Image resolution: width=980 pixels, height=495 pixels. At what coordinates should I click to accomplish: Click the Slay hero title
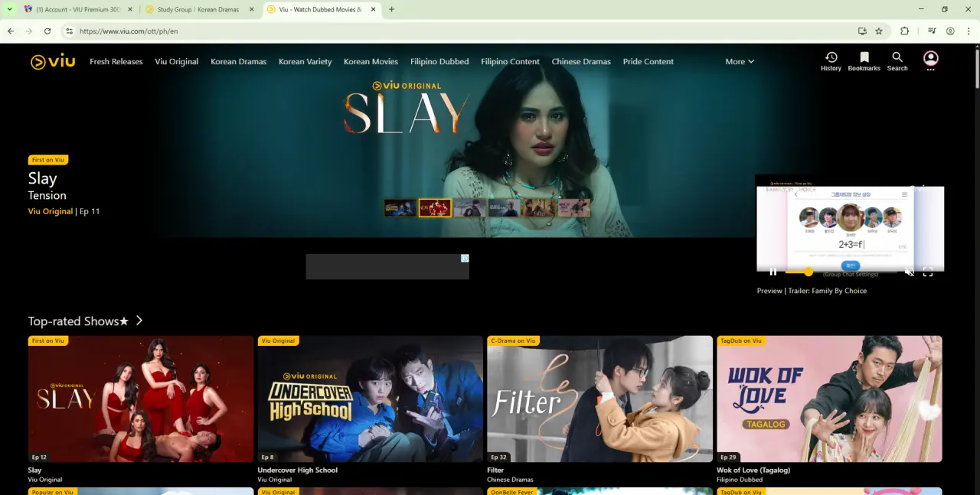point(43,178)
